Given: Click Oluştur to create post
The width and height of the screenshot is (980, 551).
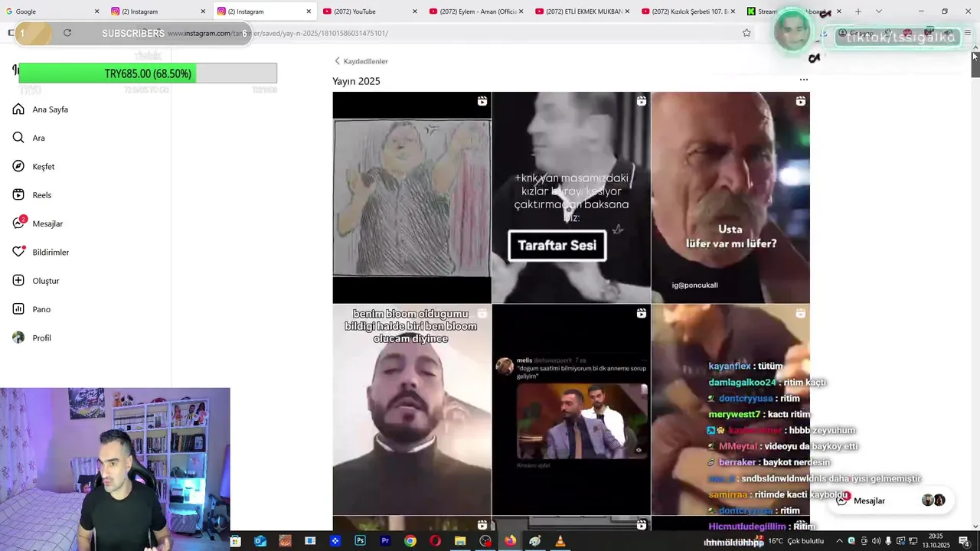Looking at the screenshot, I should tap(36, 281).
